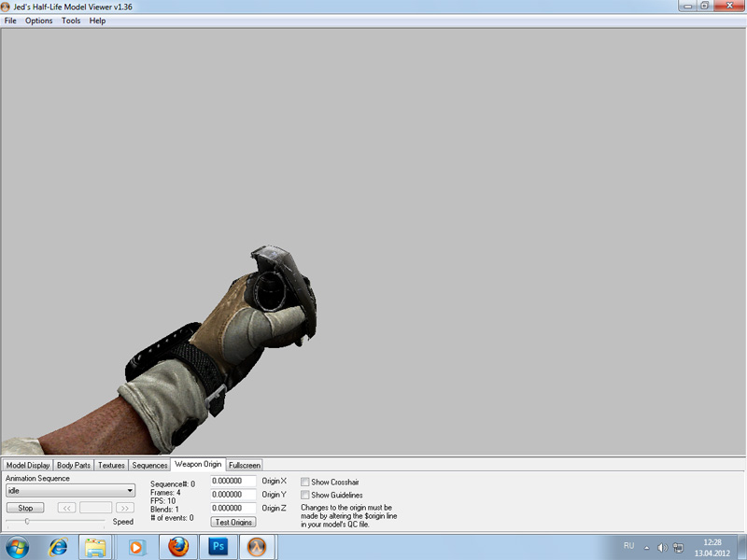Click the Half-Life Model Viewer taskbar icon
This screenshot has height=560, width=747.
click(257, 546)
